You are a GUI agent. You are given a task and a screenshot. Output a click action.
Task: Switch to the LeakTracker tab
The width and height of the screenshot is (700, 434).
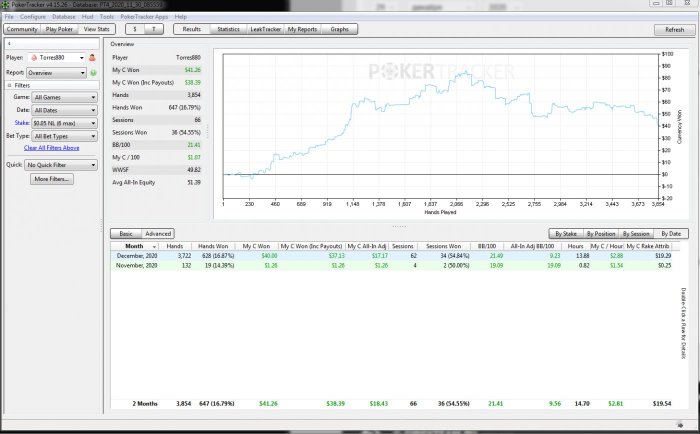[265, 30]
